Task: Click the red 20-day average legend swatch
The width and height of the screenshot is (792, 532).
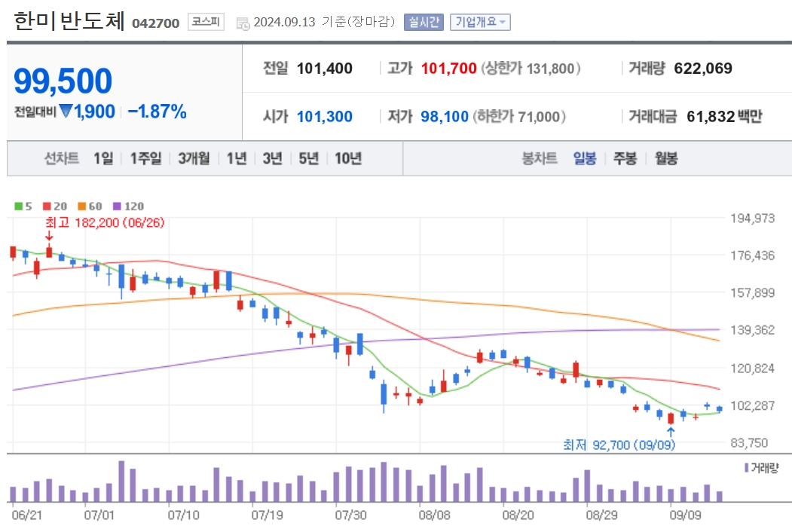Action: click(47, 206)
